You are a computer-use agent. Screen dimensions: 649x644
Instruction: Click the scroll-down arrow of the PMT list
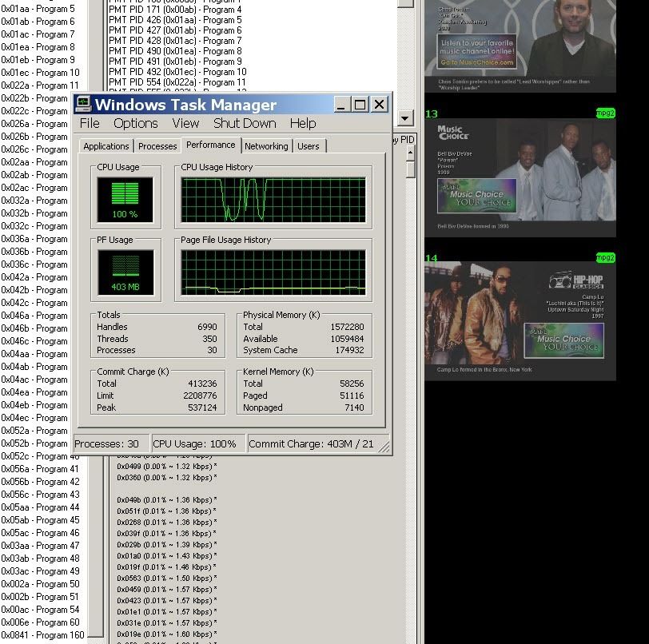405,118
